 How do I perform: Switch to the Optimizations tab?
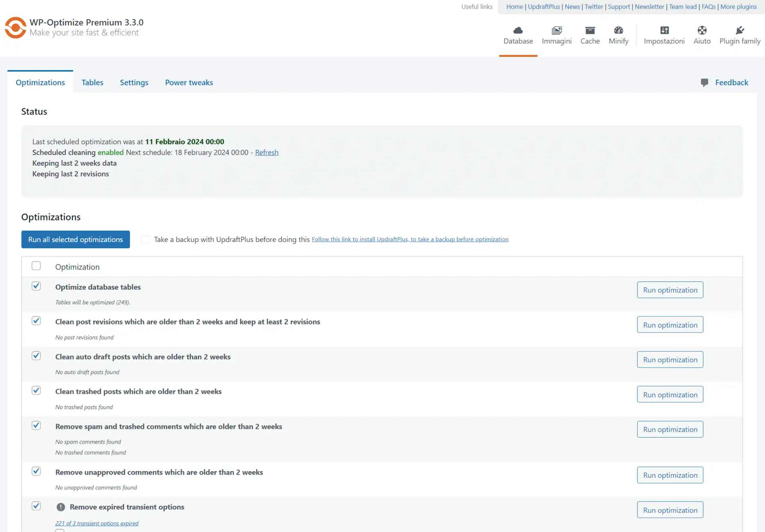pos(40,82)
